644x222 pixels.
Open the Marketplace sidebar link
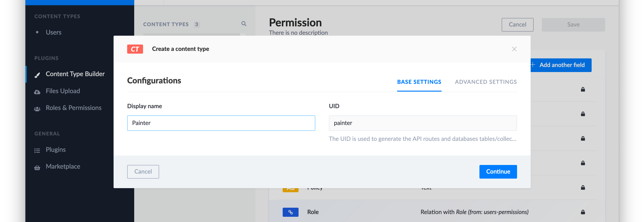[x=63, y=166]
